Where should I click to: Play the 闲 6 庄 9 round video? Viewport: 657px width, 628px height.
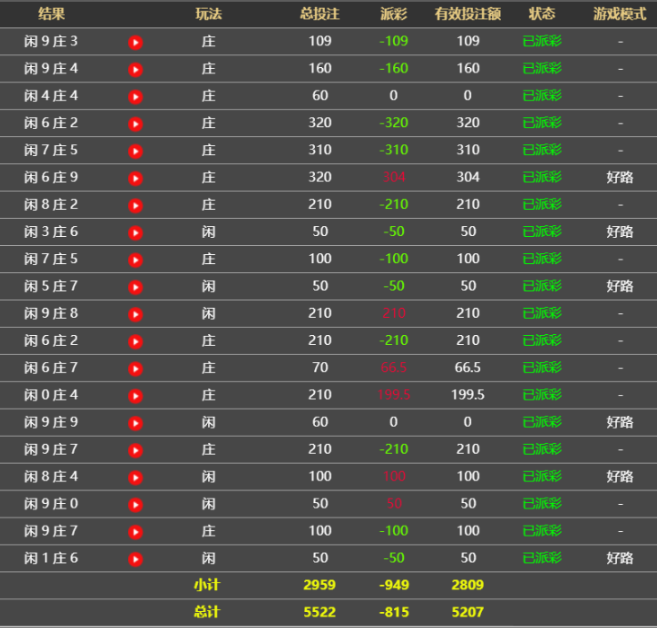[x=136, y=178]
